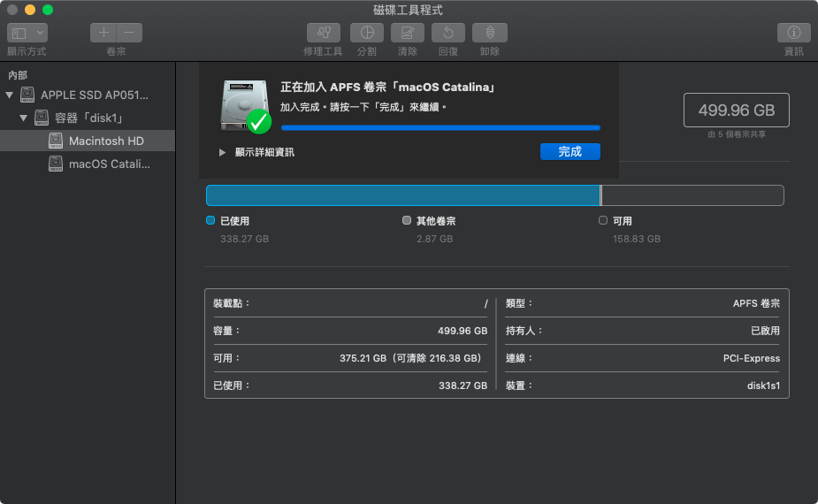
Task: Click the 清除 (Erase) toolbar icon
Action: [408, 33]
